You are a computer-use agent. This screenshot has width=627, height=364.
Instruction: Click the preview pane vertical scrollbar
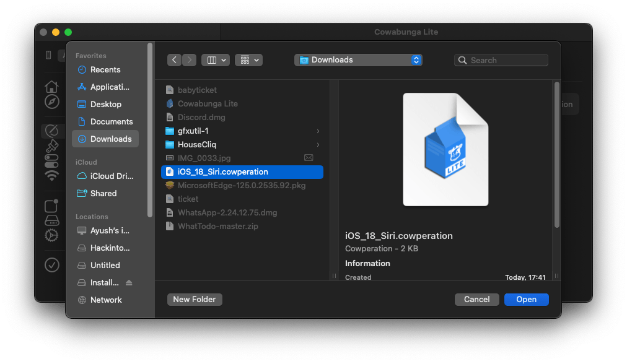click(x=556, y=155)
